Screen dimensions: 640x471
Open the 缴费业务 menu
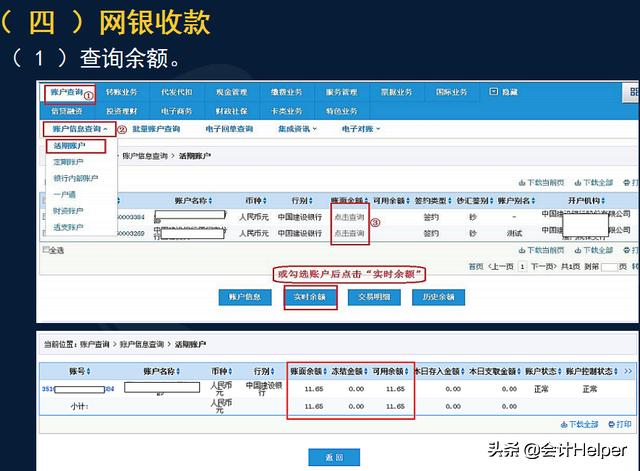tap(287, 92)
